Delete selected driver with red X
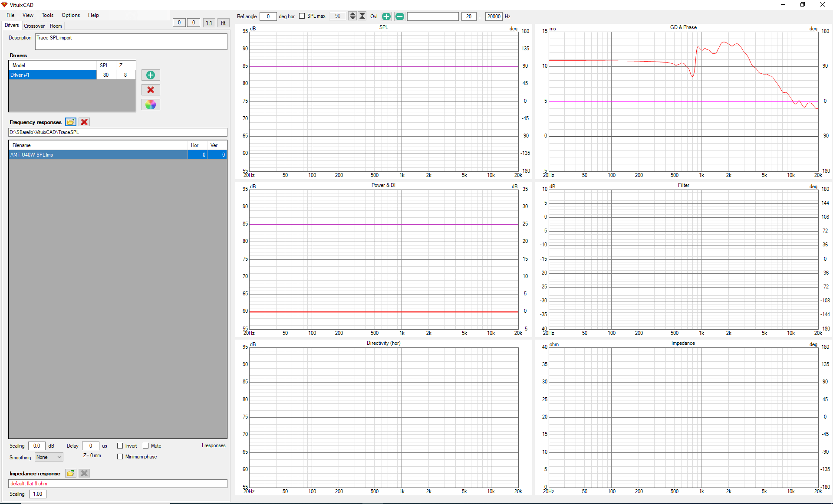 click(151, 90)
